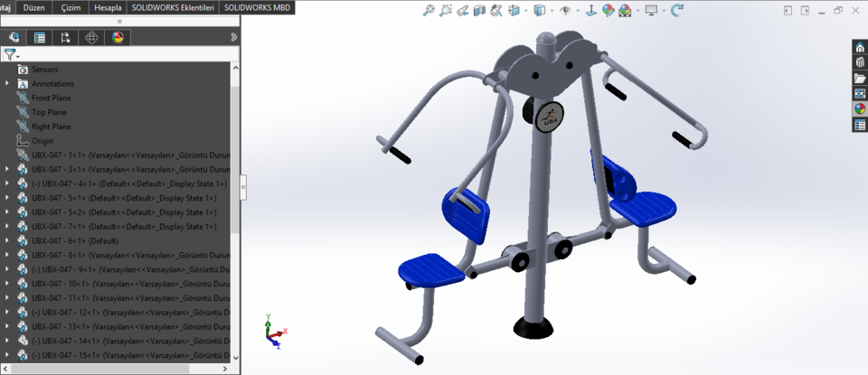This screenshot has width=868, height=375.
Task: Open the feature tree filter funnel
Action: 11,54
